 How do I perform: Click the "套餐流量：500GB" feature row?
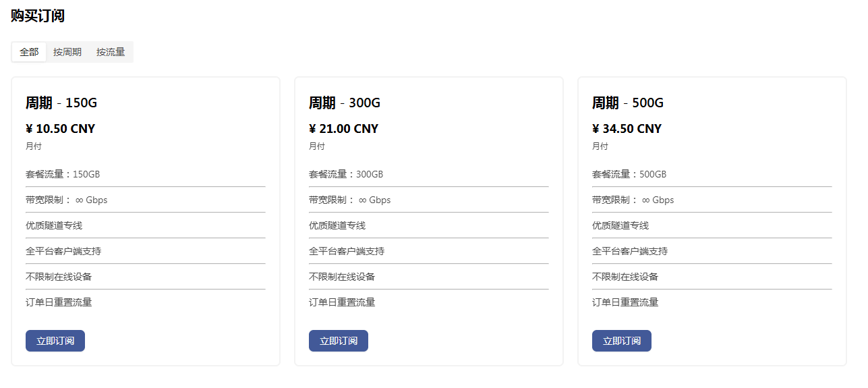coord(629,174)
